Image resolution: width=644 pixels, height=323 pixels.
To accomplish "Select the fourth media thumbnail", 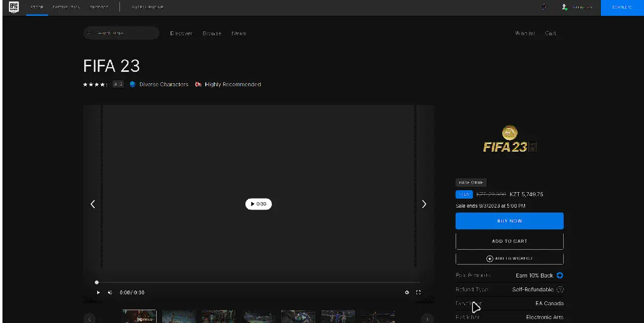I will point(258,317).
